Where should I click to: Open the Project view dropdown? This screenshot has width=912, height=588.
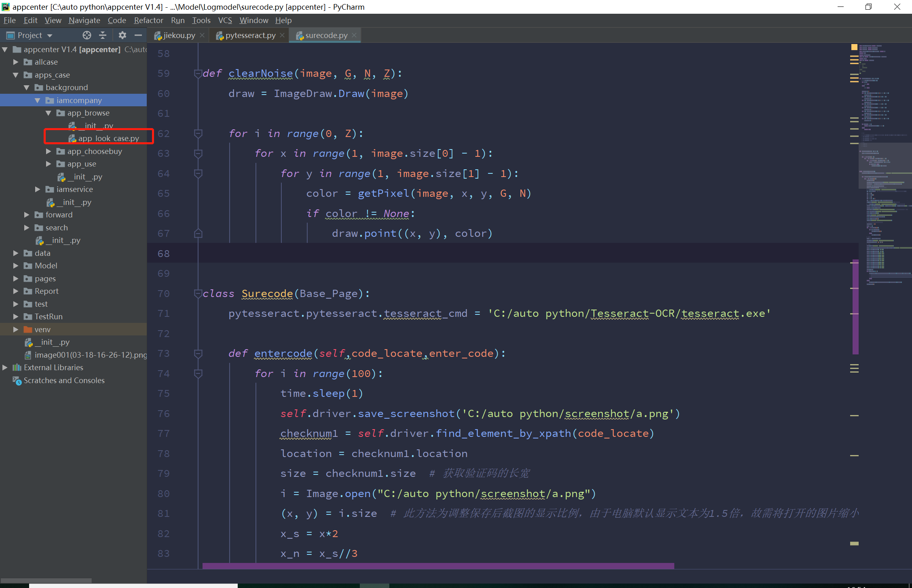tap(50, 36)
